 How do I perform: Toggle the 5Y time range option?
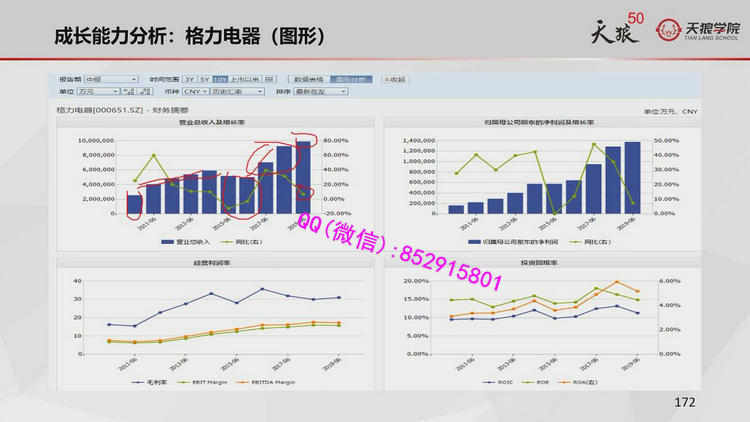(x=204, y=78)
